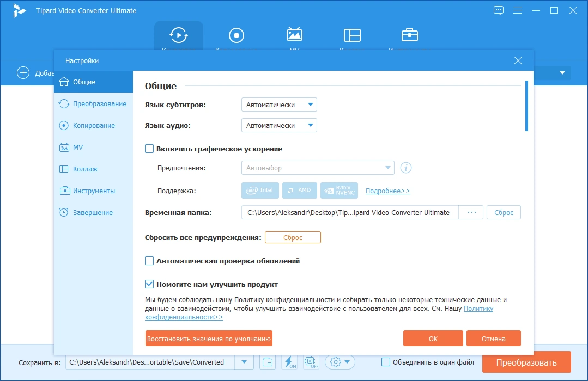Select Инструменты in settings sidebar
This screenshot has height=381, width=588.
pyautogui.click(x=93, y=190)
